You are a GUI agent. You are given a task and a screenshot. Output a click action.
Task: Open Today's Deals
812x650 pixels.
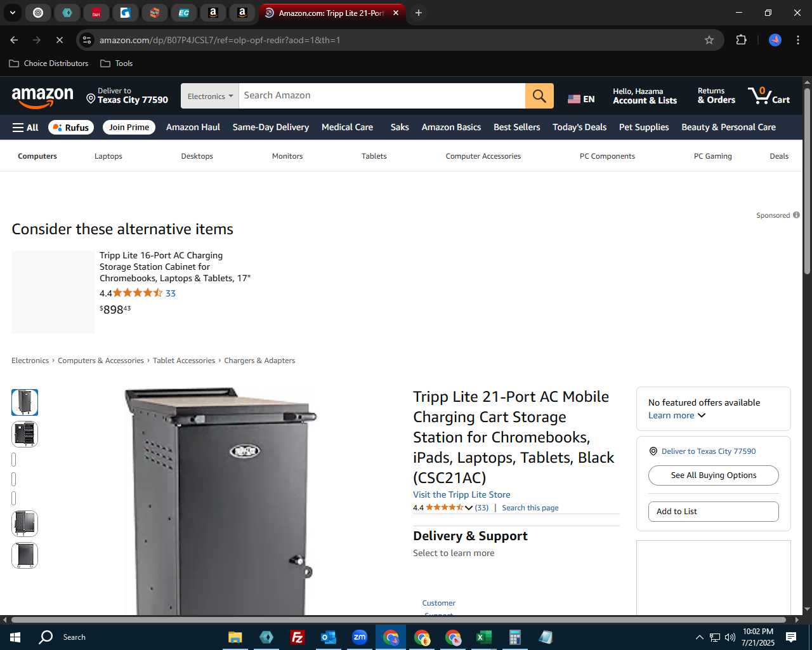[580, 128]
